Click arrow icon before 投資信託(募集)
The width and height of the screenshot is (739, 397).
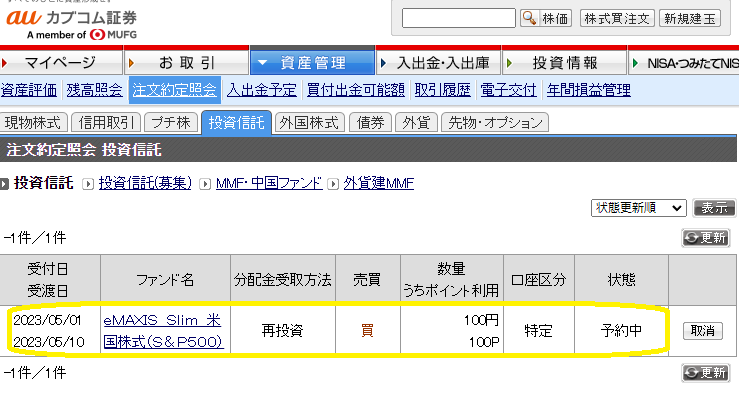coord(88,184)
